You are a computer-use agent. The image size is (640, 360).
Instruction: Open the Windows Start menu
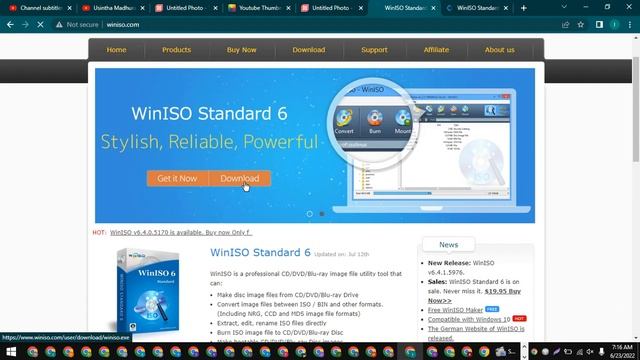11,351
